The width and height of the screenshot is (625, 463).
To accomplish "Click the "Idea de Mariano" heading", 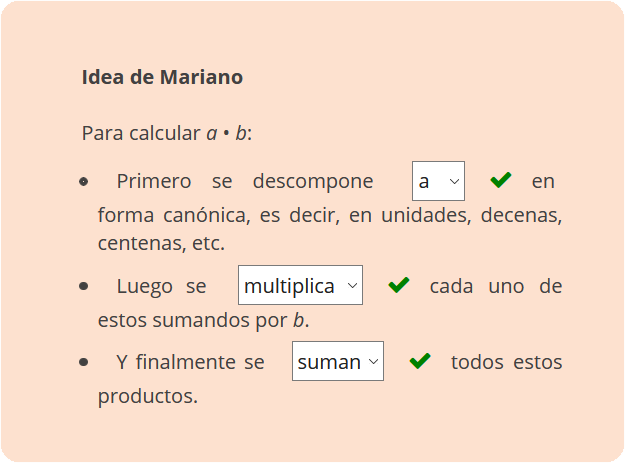I will click(x=162, y=77).
